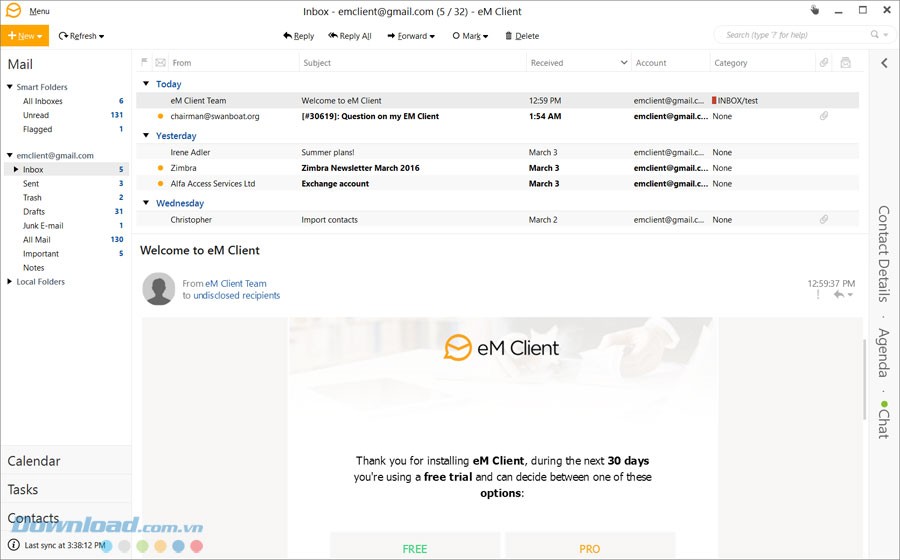Screen dimensions: 900x560
Task: Open the Important folder
Action: [41, 254]
